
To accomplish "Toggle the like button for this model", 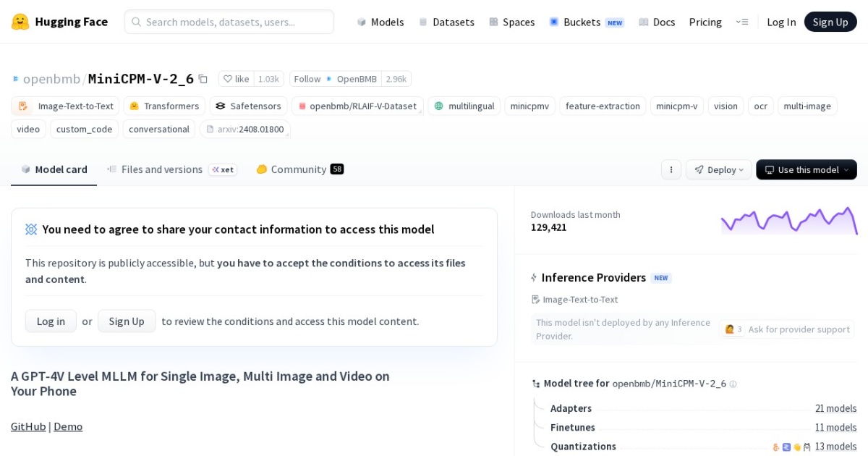I will tap(235, 79).
